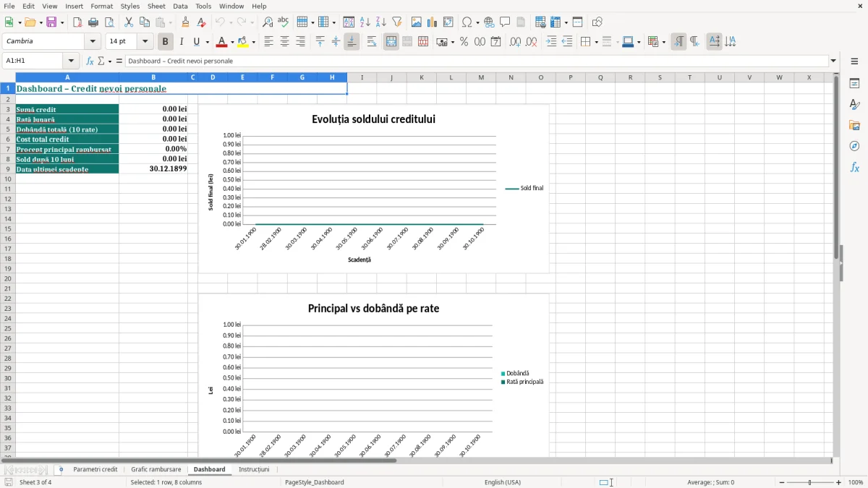
Task: Expand the formula bar
Action: pos(833,61)
